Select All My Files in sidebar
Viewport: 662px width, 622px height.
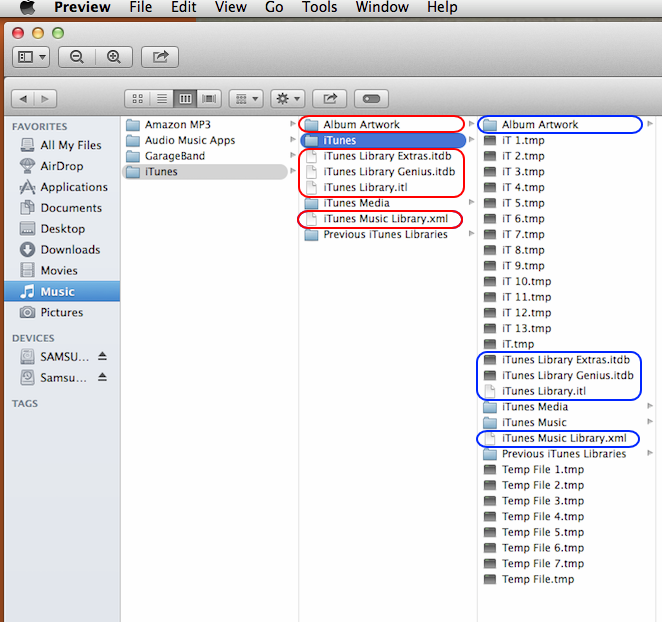point(62,145)
